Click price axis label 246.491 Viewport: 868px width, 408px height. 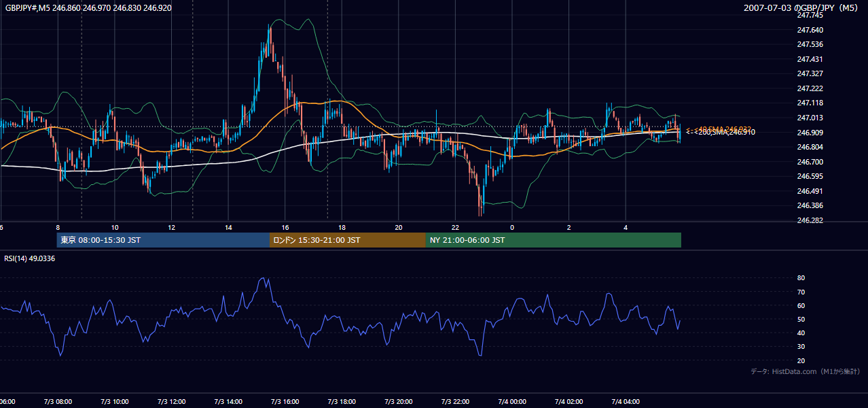pos(810,191)
